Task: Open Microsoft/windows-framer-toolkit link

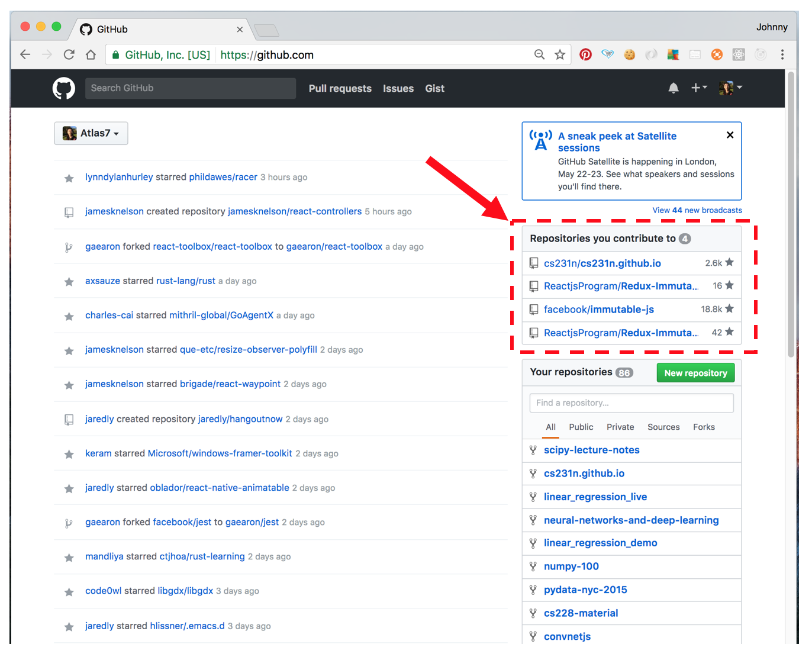Action: 220,453
